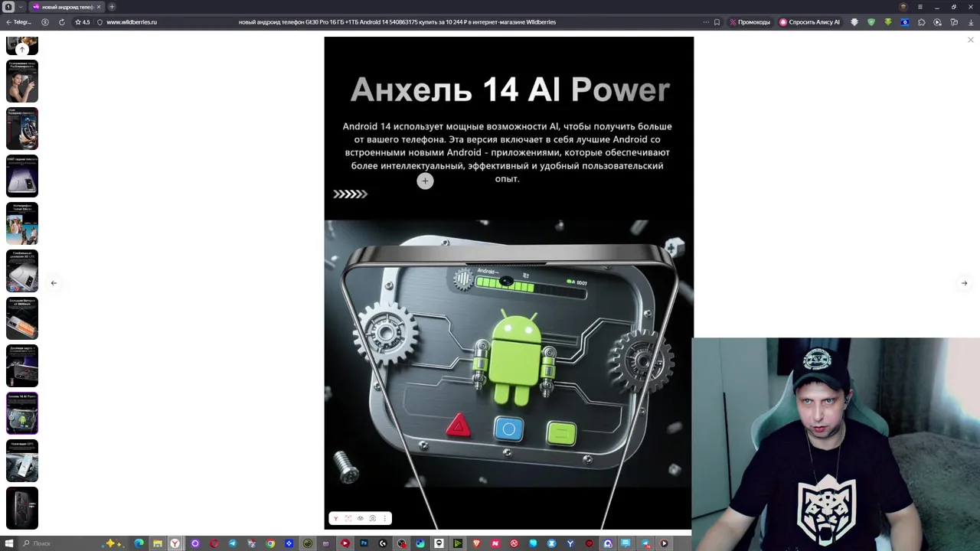This screenshot has height=551, width=980.
Task: Open Photoshop from taskbar
Action: (x=364, y=543)
